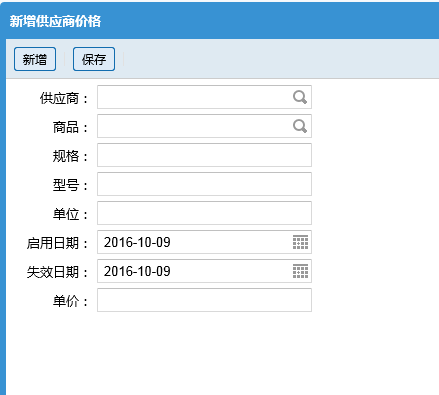Click the 保存 button

tap(94, 59)
